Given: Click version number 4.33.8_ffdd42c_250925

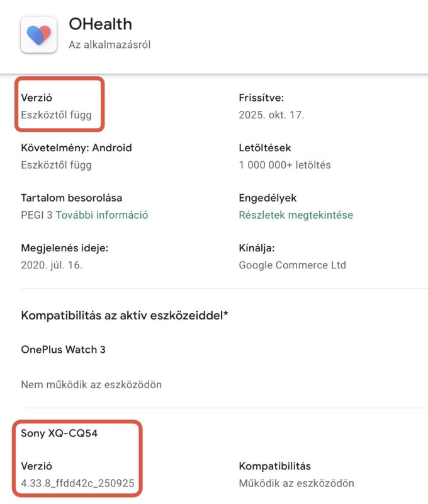Looking at the screenshot, I should pos(77,483).
